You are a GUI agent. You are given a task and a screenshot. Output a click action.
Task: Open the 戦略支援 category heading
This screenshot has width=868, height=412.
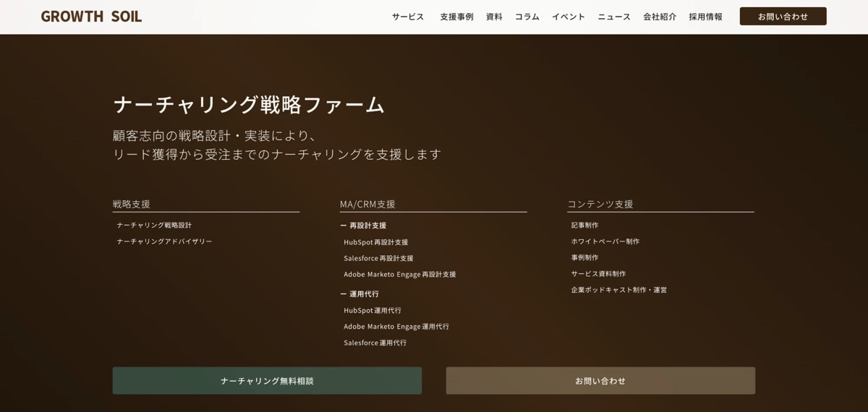(132, 204)
